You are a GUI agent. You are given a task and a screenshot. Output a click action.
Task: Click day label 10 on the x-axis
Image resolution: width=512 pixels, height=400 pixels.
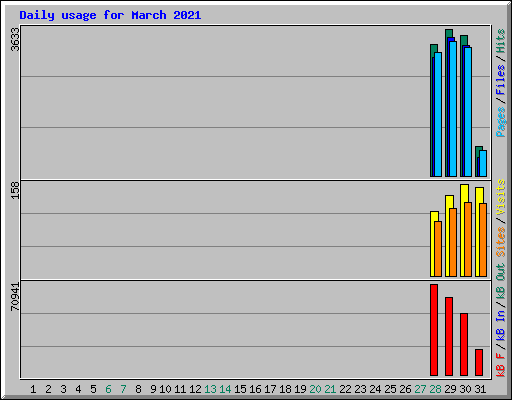[165, 389]
